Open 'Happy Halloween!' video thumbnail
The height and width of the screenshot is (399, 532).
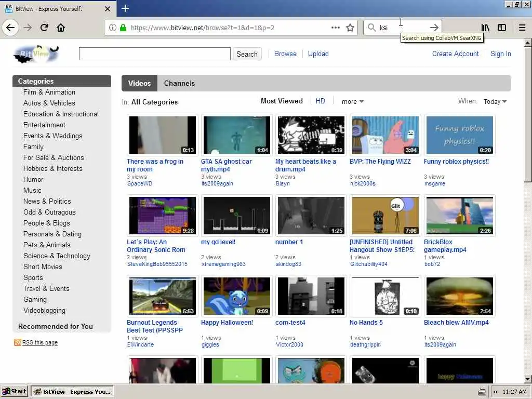coord(237,296)
